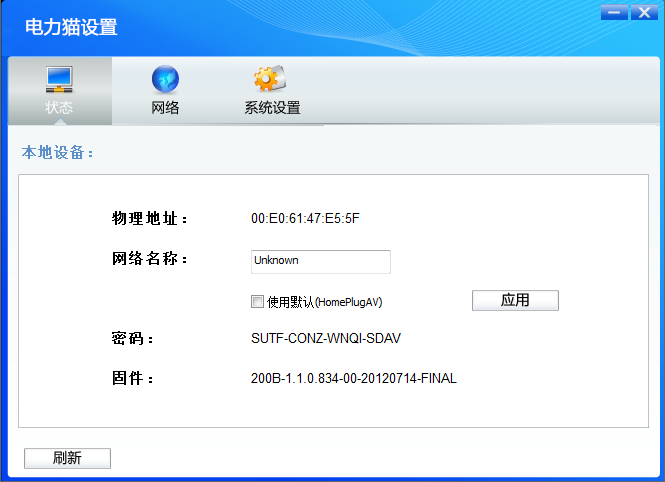This screenshot has width=665, height=482.
Task: Click the 刷新 button
Action: (x=67, y=458)
